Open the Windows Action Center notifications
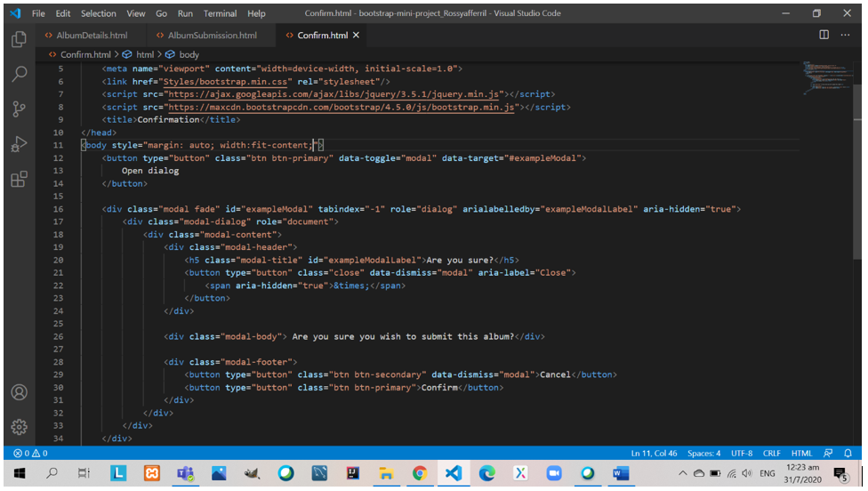The width and height of the screenshot is (868, 491). (841, 474)
